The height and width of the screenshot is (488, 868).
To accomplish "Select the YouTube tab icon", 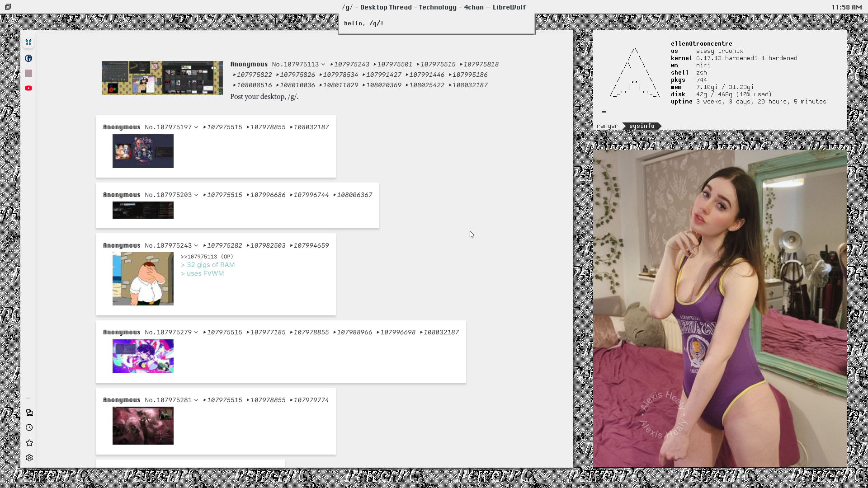I will pos(28,88).
